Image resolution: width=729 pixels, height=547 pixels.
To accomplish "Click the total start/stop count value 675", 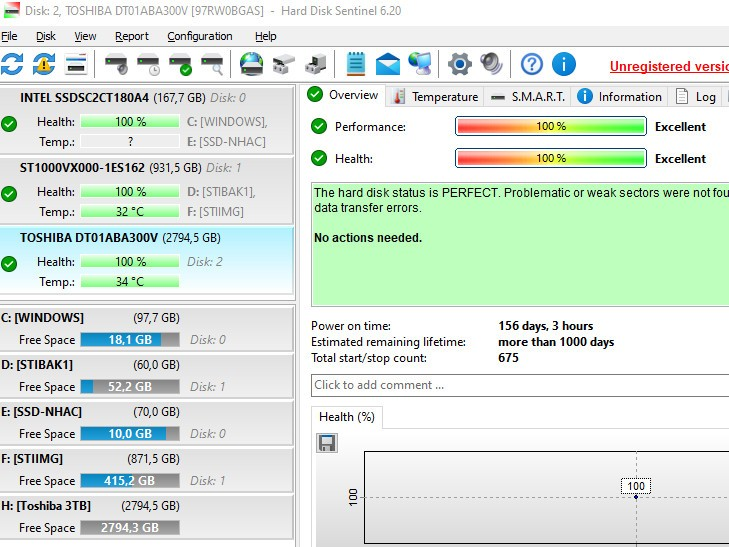I will tap(508, 358).
